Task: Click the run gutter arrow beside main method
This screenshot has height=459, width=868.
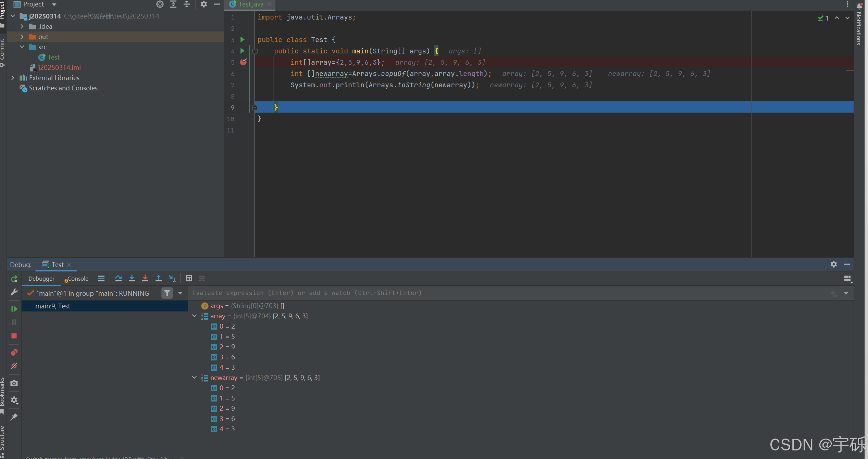Action: click(242, 51)
